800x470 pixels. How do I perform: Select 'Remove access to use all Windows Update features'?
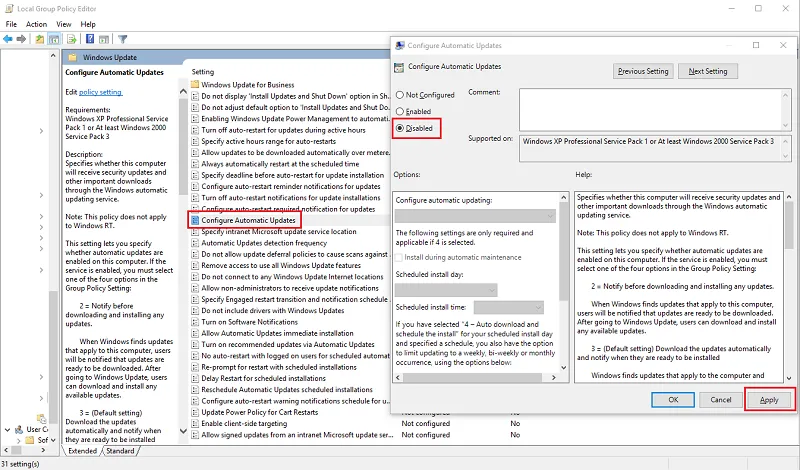click(281, 265)
